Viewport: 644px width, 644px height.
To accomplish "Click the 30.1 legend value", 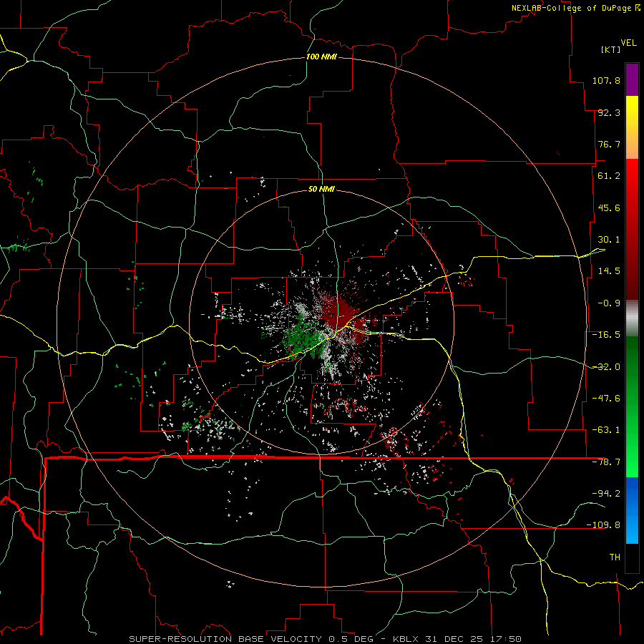I will click(x=609, y=240).
